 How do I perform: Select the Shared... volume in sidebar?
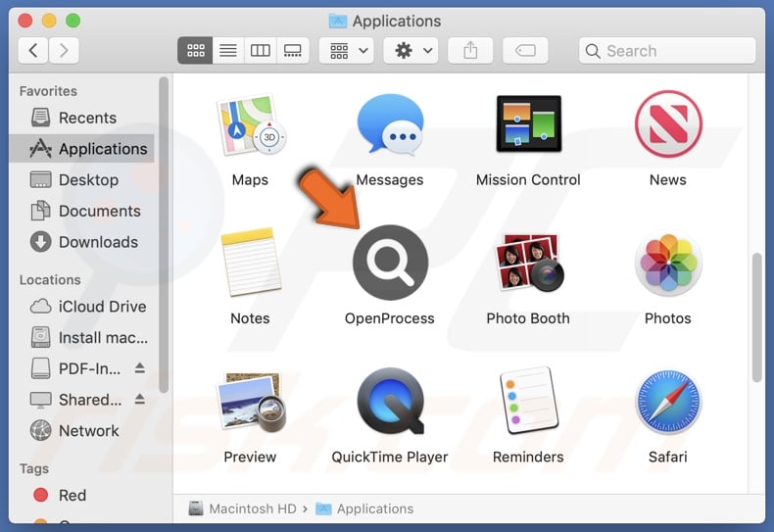click(x=81, y=400)
